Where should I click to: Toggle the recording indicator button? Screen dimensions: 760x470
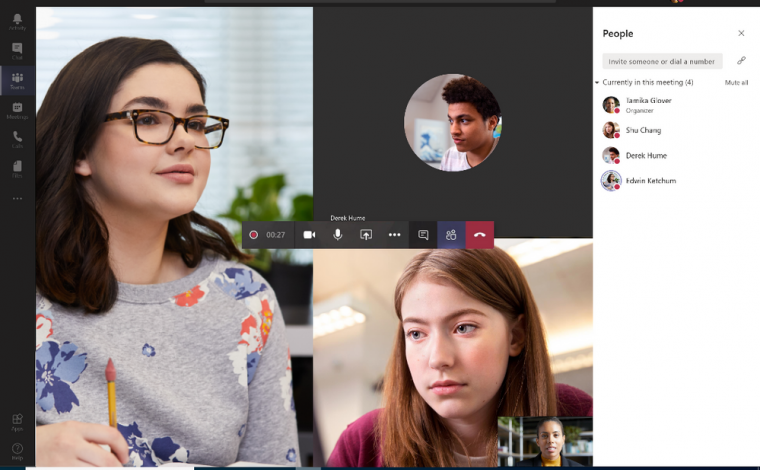pos(253,235)
